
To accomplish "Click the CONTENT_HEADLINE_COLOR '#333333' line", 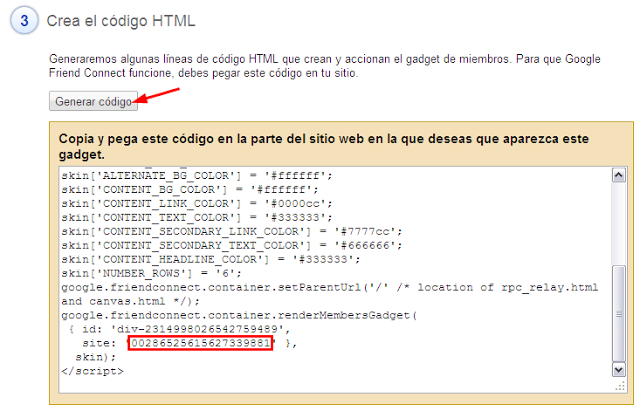I will pyautogui.click(x=210, y=258).
